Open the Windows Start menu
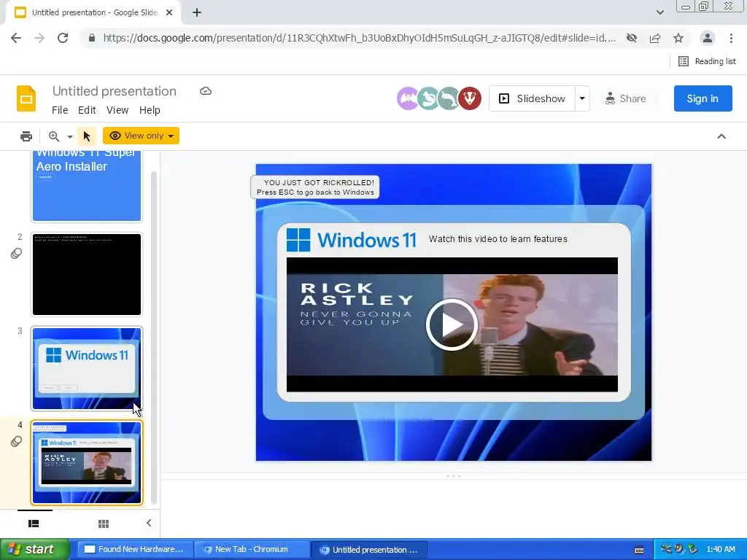The width and height of the screenshot is (747, 560). [x=35, y=550]
